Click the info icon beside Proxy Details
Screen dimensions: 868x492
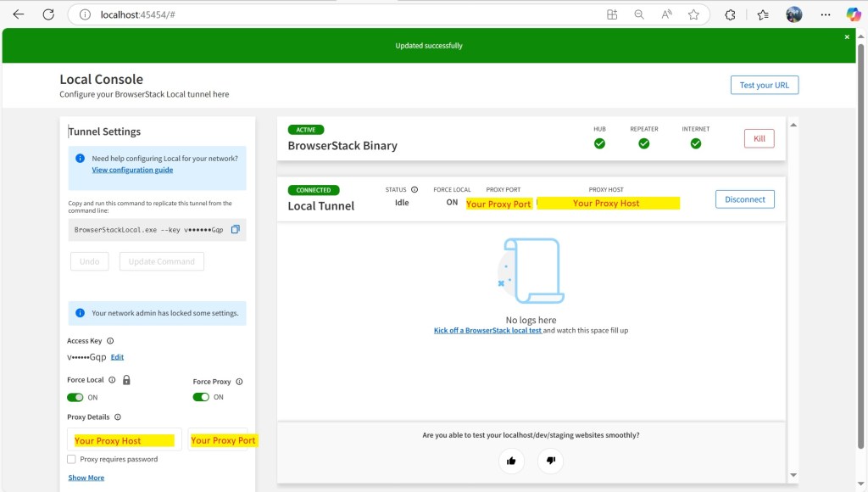(118, 417)
